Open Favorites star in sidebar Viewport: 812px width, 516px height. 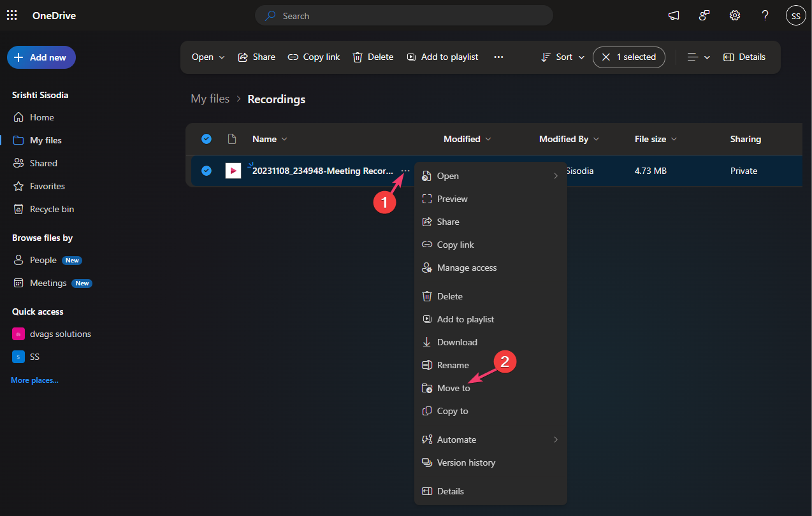(47, 186)
